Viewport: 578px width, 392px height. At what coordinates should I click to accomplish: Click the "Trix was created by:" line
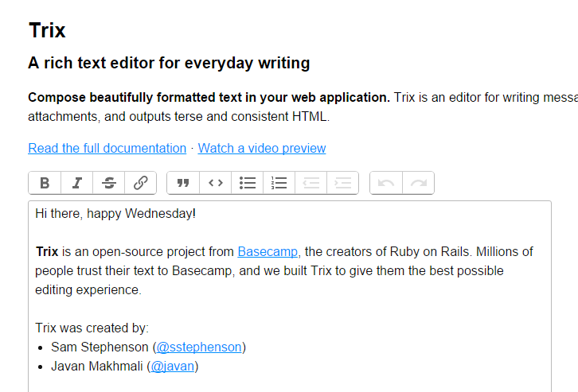(92, 328)
